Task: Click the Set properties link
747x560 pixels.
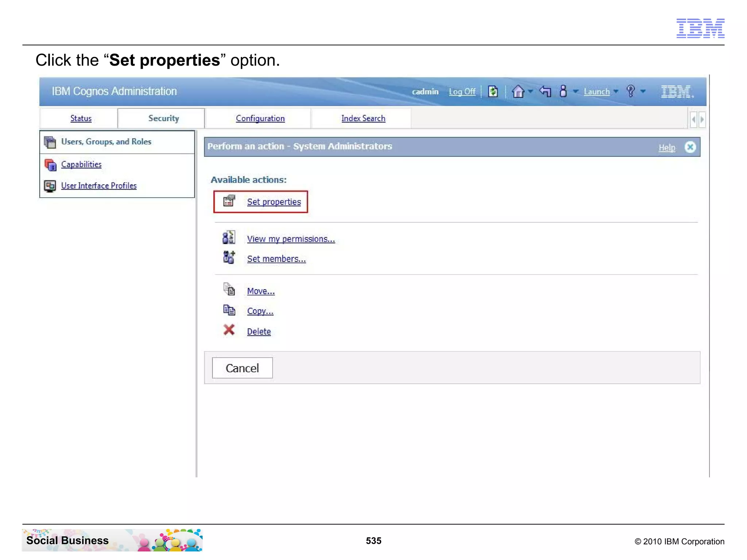Action: (x=274, y=202)
